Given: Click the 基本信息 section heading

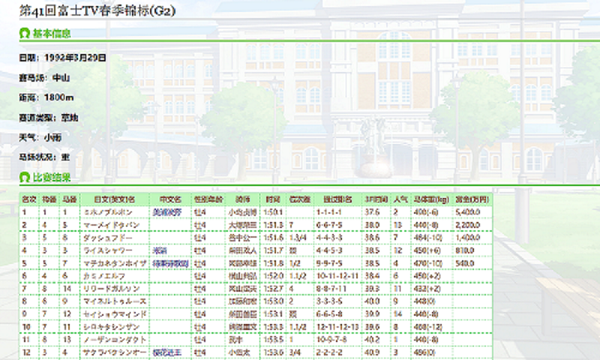Looking at the screenshot, I should [x=52, y=34].
